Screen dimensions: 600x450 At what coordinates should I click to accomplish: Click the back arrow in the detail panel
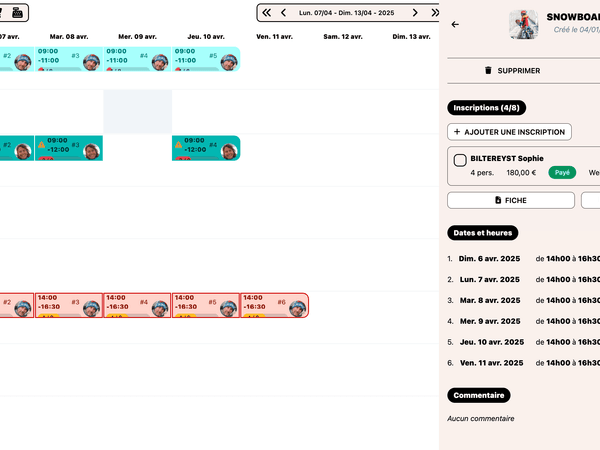[x=456, y=24]
